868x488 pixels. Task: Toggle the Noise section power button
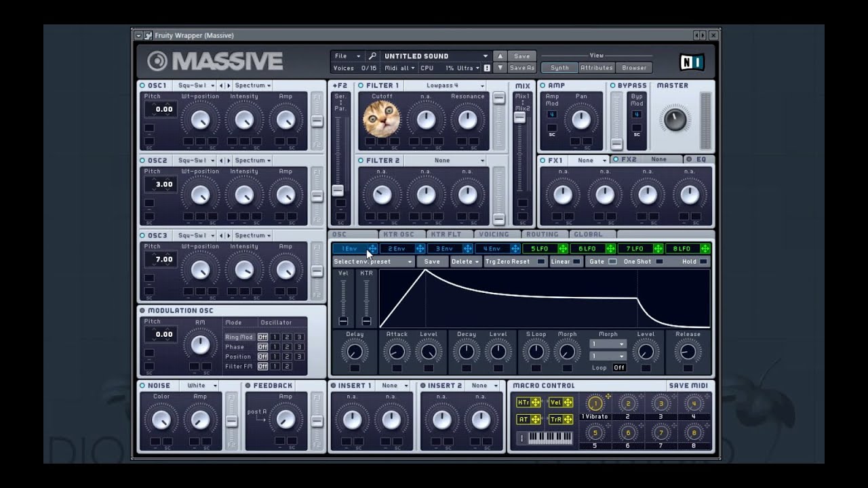pos(142,386)
